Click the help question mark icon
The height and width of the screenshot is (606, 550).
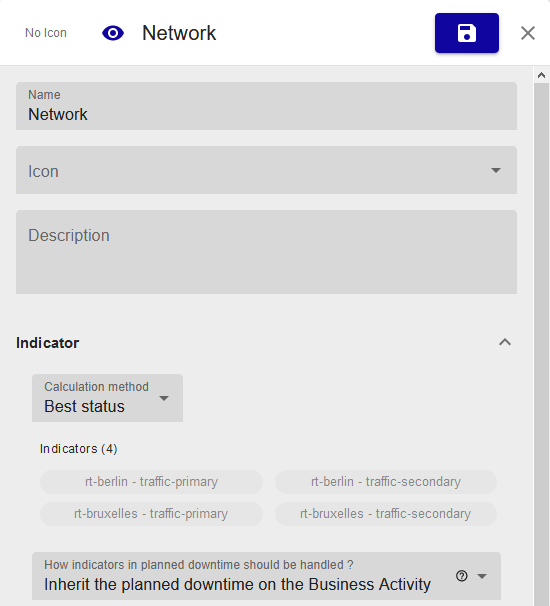[x=461, y=576]
